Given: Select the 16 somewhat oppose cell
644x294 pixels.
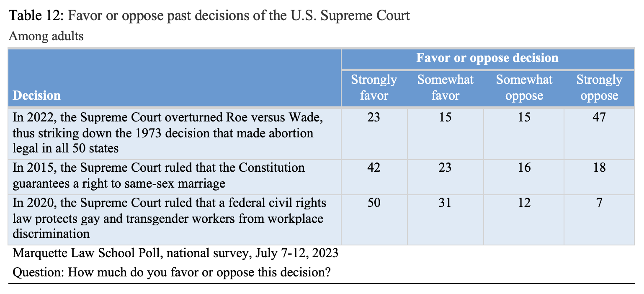Looking at the screenshot, I should [524, 168].
